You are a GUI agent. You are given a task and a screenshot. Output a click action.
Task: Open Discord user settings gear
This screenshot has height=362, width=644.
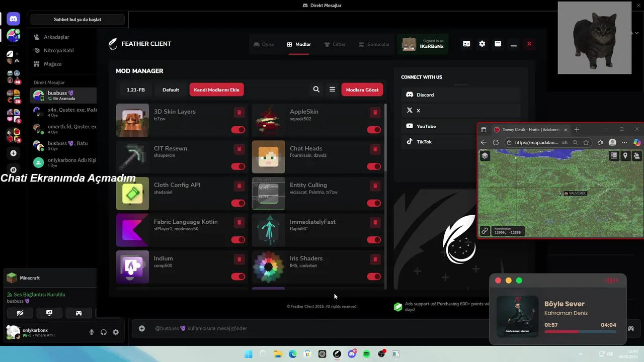click(x=116, y=332)
